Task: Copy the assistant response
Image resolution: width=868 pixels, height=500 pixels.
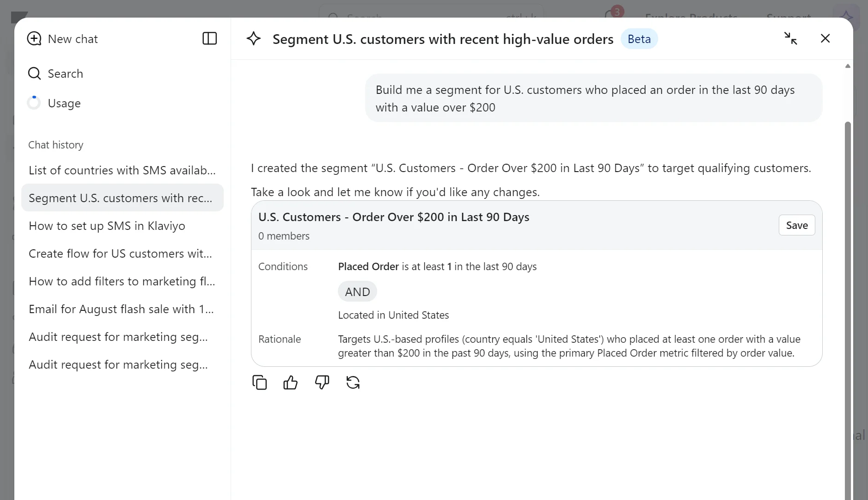Action: (260, 383)
